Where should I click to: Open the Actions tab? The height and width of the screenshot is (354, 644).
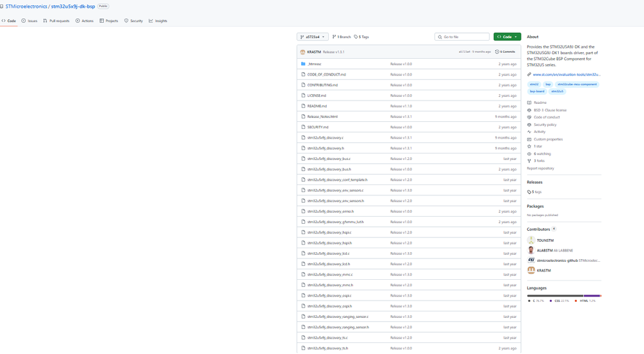coord(84,21)
